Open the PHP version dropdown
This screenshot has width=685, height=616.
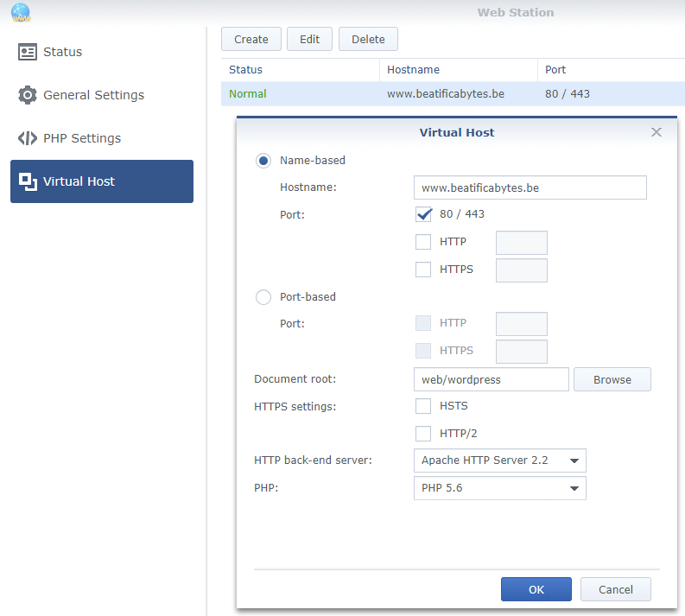click(x=500, y=488)
